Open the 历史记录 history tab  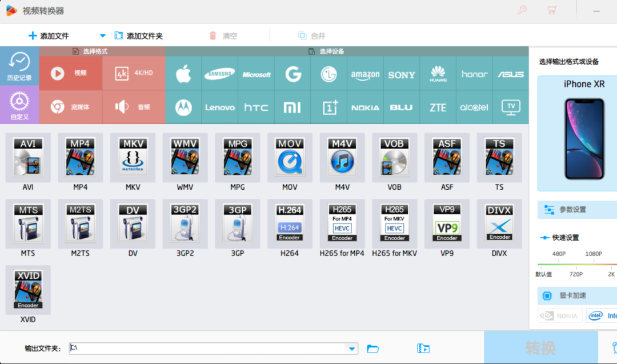tap(19, 66)
